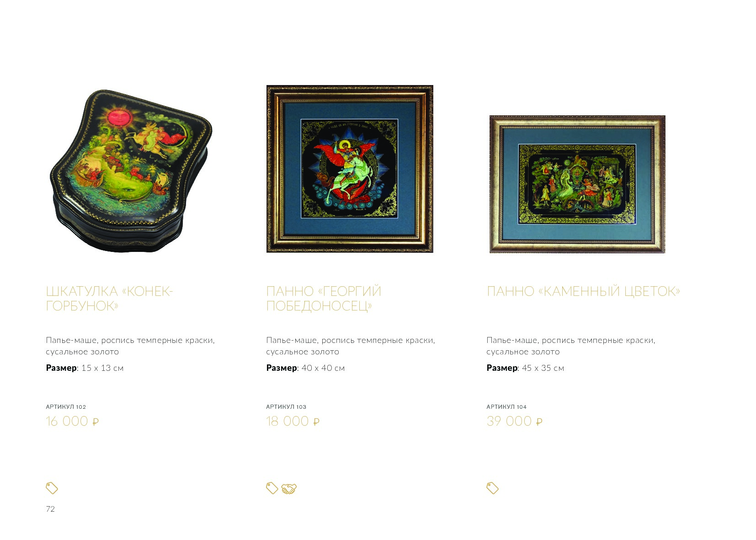
Task: Open the Каменный цветок framed panel image
Action: (x=577, y=184)
